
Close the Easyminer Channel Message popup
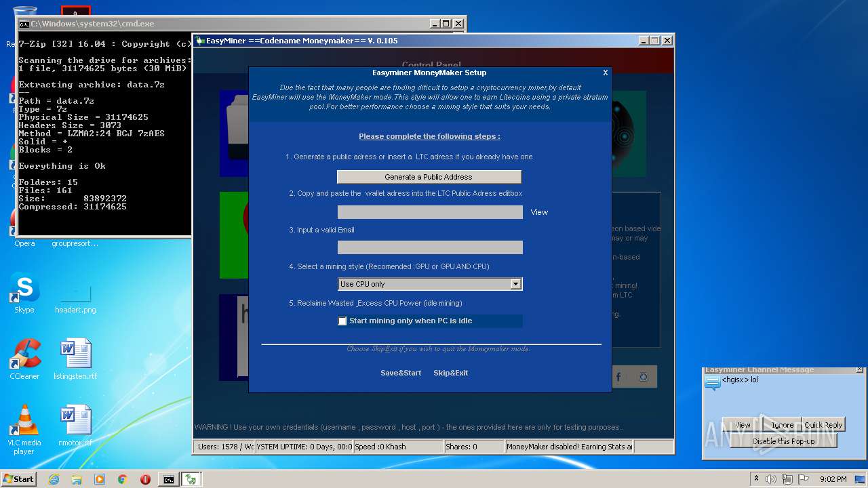(860, 370)
